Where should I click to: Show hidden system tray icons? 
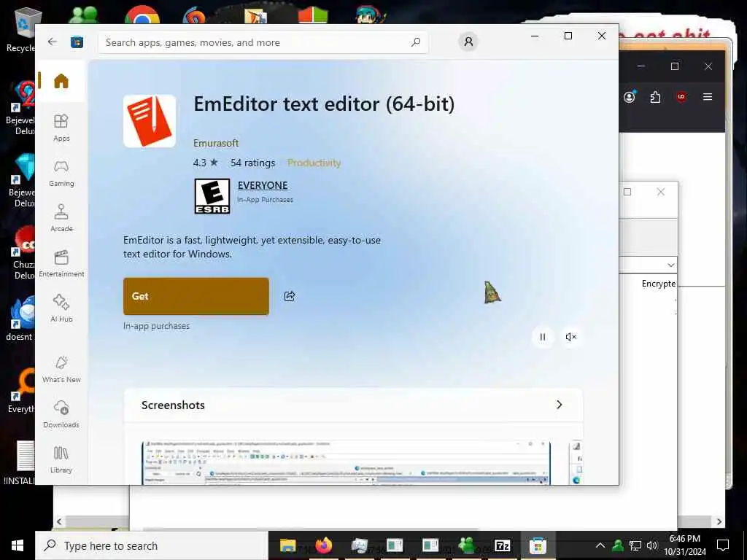pos(600,545)
